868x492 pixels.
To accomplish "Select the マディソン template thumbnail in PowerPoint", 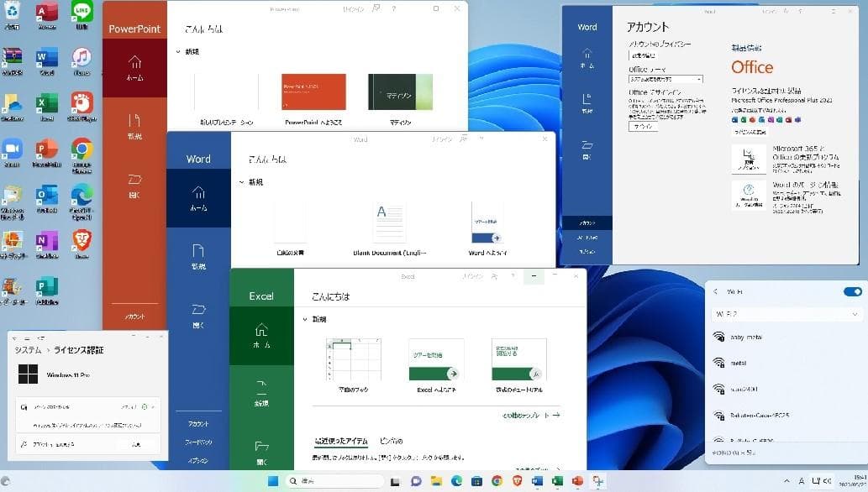I will click(400, 92).
